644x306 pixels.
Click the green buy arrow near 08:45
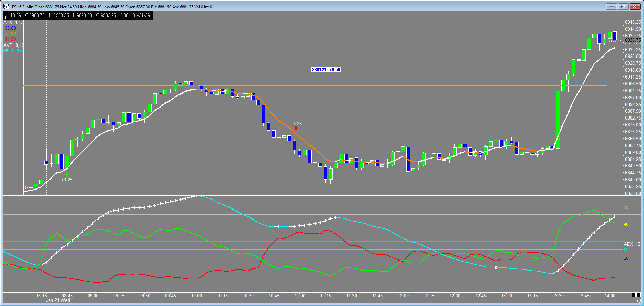click(x=67, y=175)
